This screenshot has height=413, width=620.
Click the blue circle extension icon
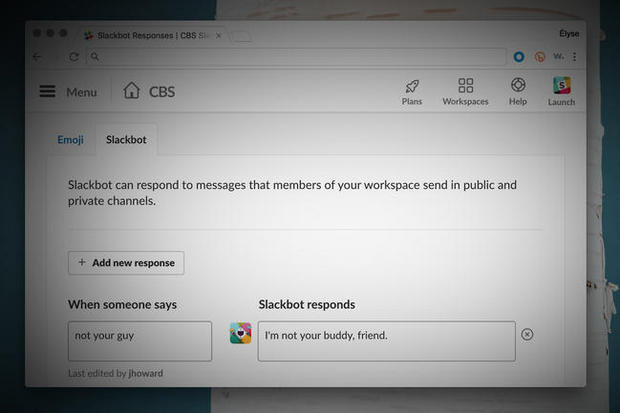point(519,57)
